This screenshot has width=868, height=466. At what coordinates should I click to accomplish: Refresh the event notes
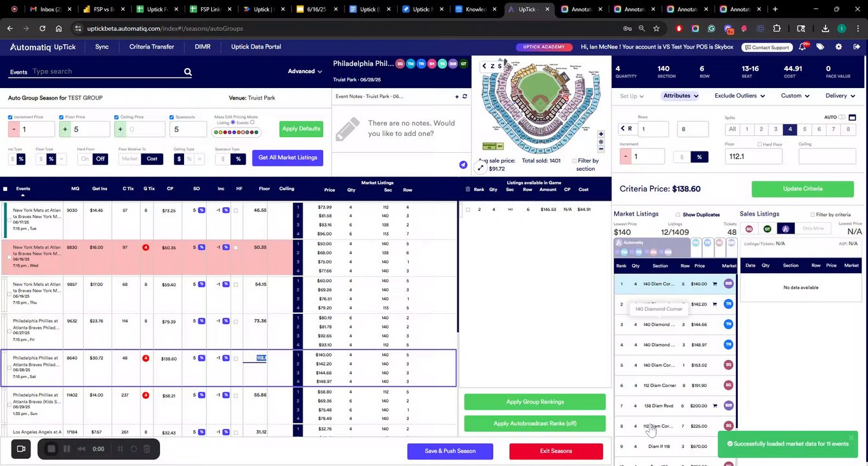click(x=464, y=96)
